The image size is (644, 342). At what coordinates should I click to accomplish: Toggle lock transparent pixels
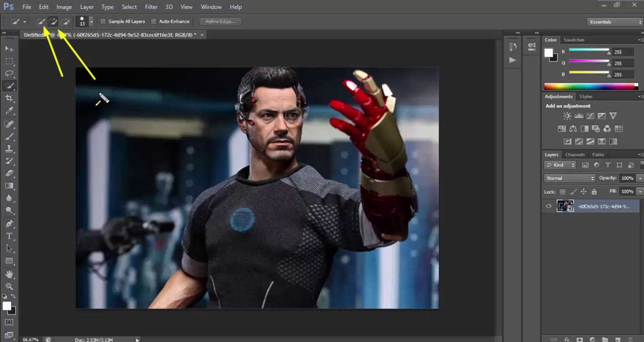[563, 192]
